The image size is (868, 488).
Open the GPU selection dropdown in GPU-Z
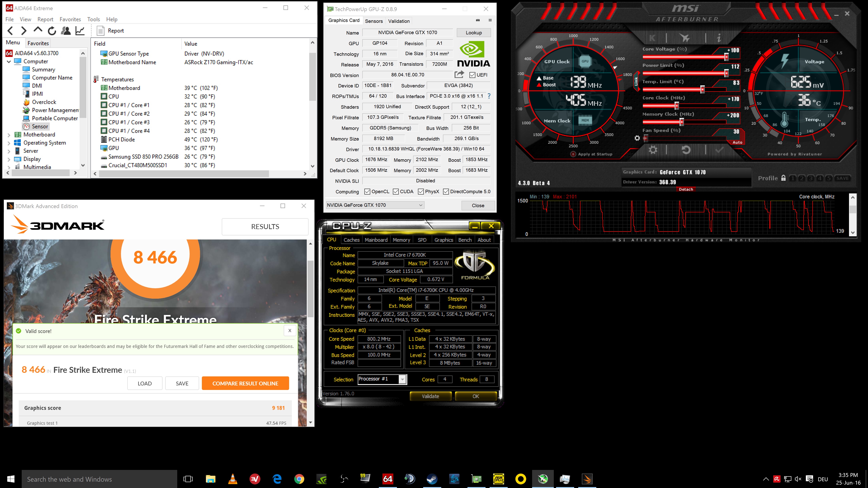375,205
